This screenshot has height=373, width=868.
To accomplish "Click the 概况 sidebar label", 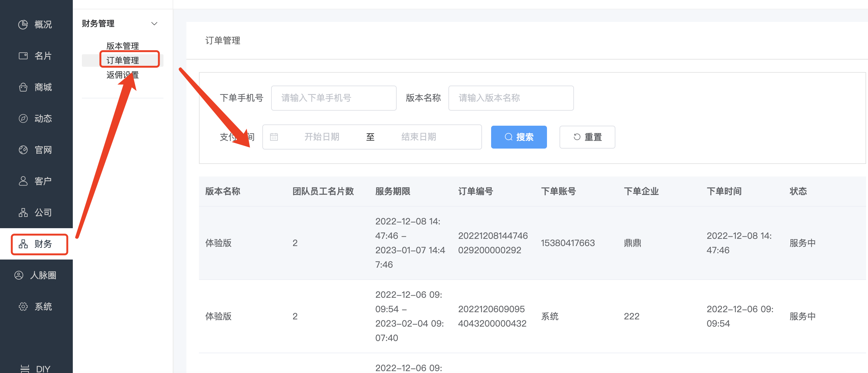I will tap(43, 24).
